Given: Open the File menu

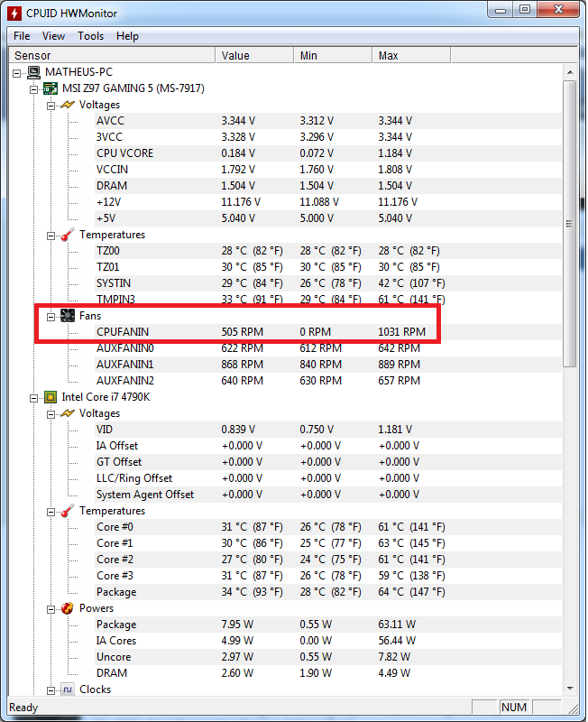Looking at the screenshot, I should pos(22,36).
